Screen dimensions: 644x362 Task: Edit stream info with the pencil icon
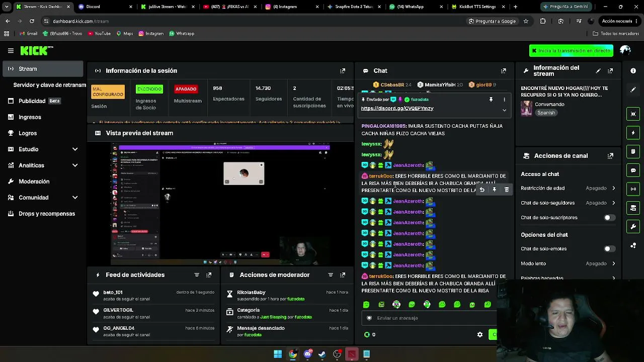pos(598,71)
